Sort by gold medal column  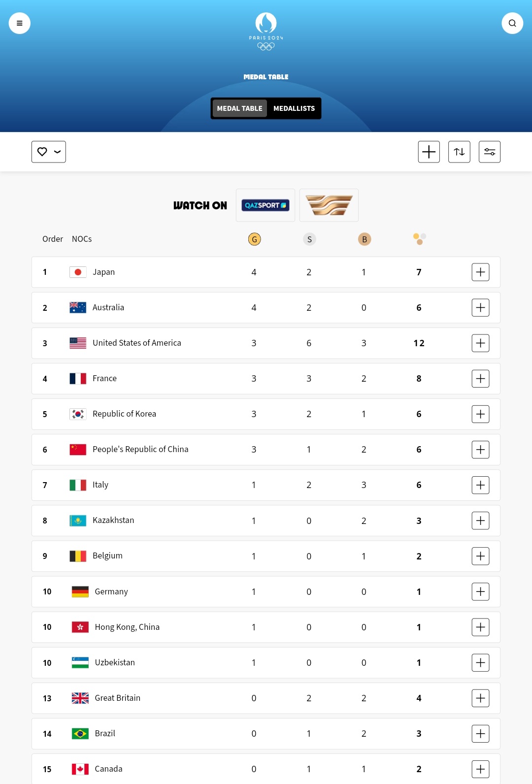tap(254, 239)
